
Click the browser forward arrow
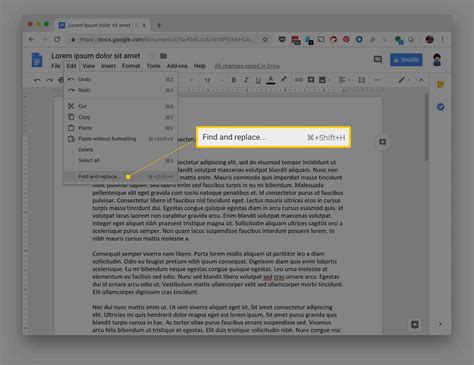pyautogui.click(x=44, y=39)
